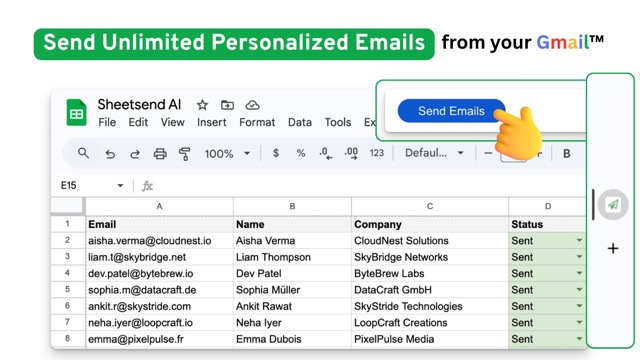
Task: Open the Name box dropdown arrow
Action: pyautogui.click(x=120, y=186)
